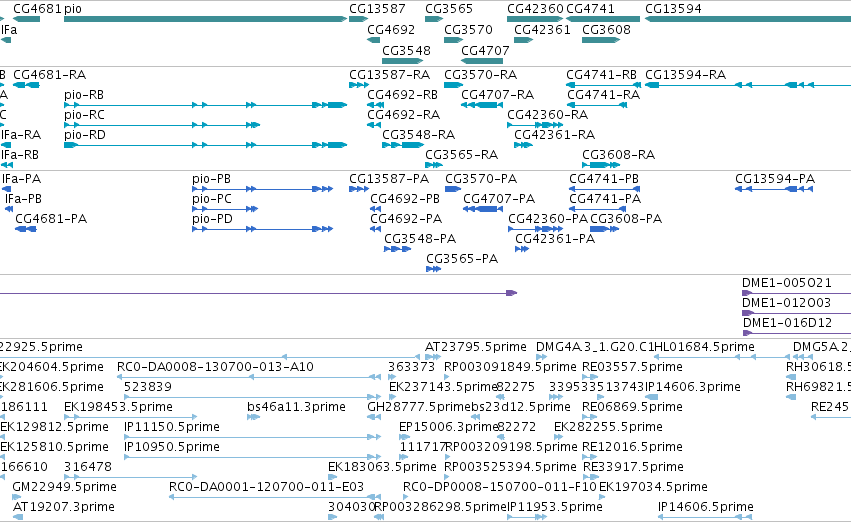The height and width of the screenshot is (522, 851).
Task: Select the DME1-005021 feature label
Action: click(x=787, y=283)
